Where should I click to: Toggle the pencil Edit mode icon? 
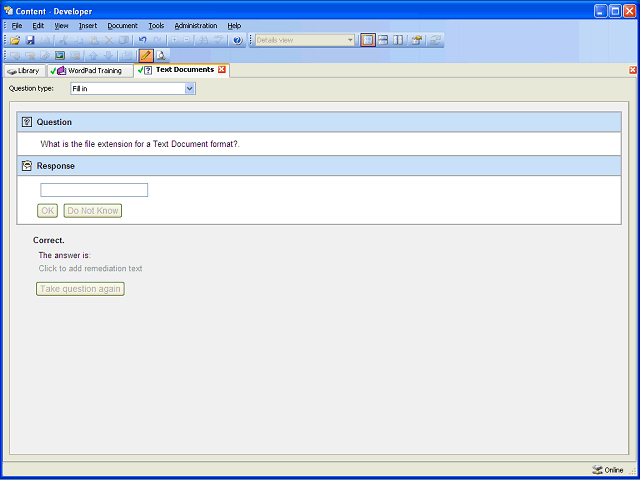point(146,55)
